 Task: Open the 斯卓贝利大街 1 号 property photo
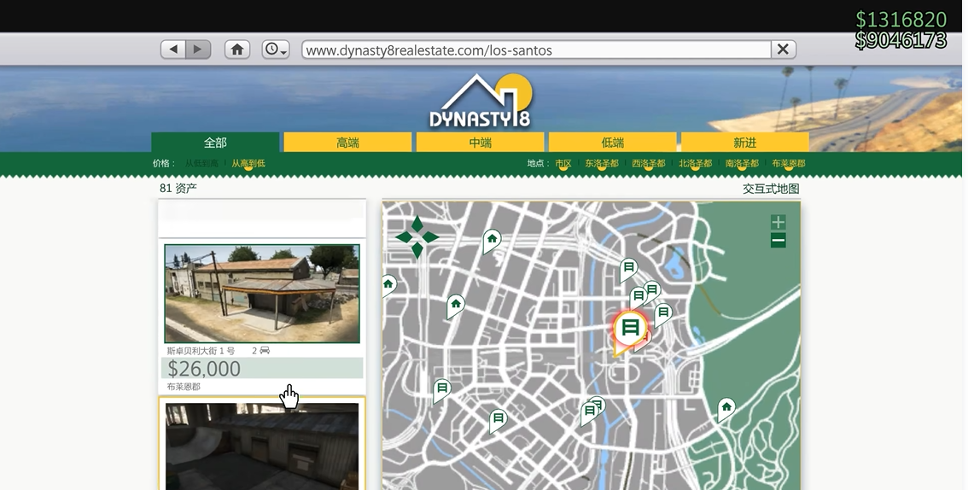pyautogui.click(x=262, y=293)
